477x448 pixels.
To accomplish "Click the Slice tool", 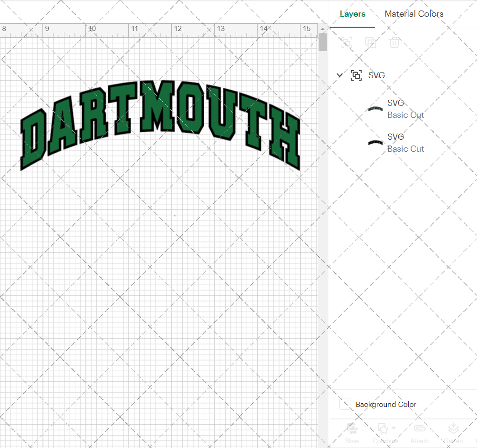I will (x=352, y=433).
